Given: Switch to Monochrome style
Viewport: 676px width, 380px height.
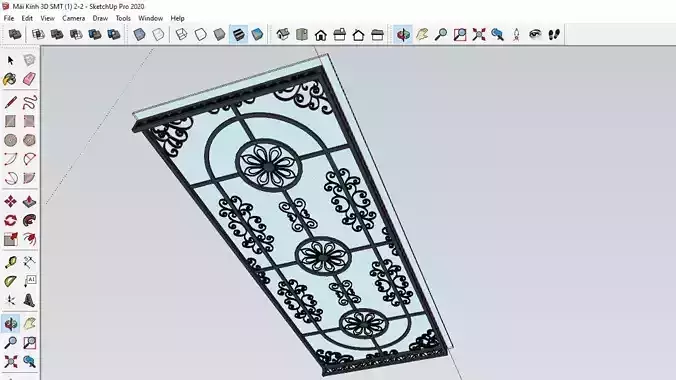Looking at the screenshot, I should point(257,34).
